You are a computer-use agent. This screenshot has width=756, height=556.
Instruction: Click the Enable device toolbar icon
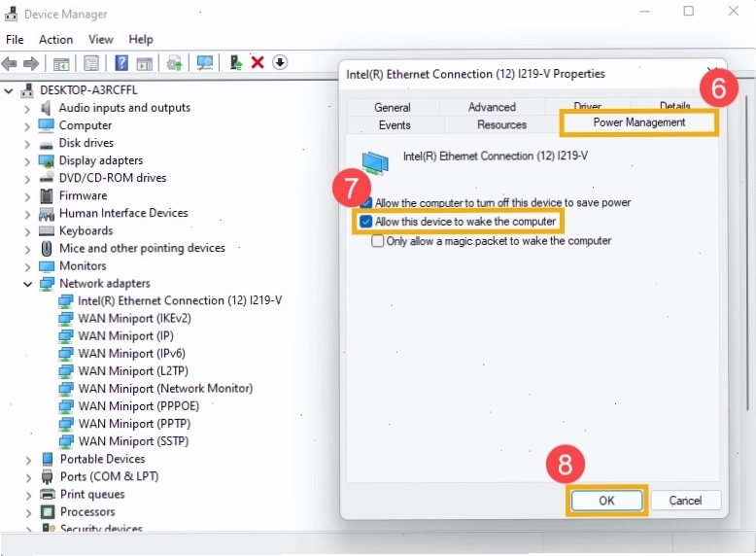(x=236, y=62)
